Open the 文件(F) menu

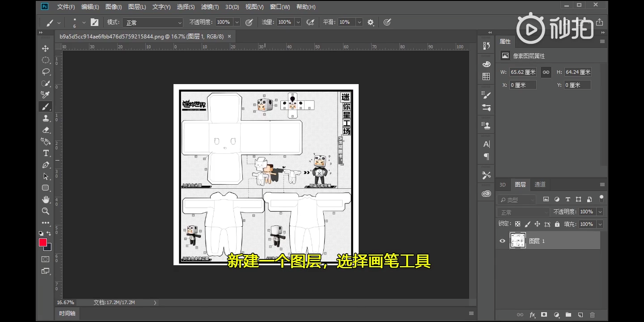point(66,7)
